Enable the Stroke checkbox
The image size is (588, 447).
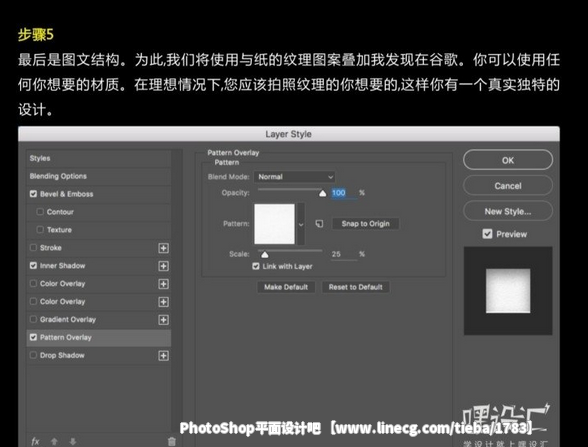(x=33, y=248)
